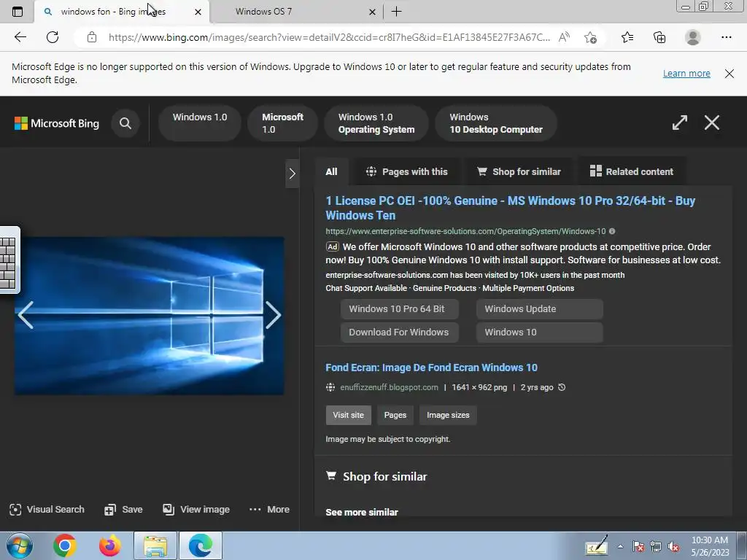Launch Google Chrome from taskbar
The height and width of the screenshot is (560, 747).
(x=65, y=545)
